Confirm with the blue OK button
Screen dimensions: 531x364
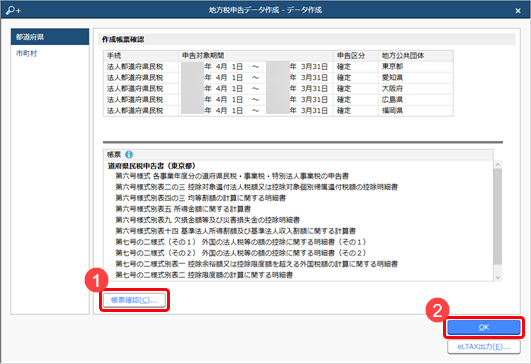484,327
